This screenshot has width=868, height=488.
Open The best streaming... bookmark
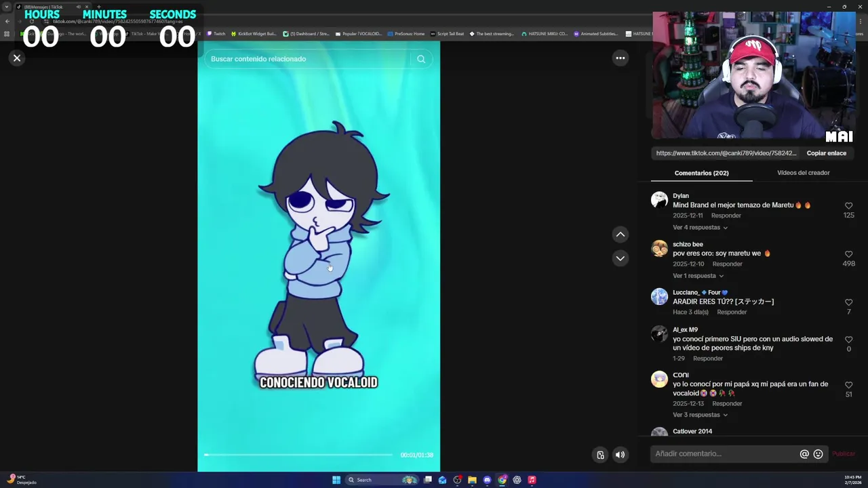pos(492,34)
